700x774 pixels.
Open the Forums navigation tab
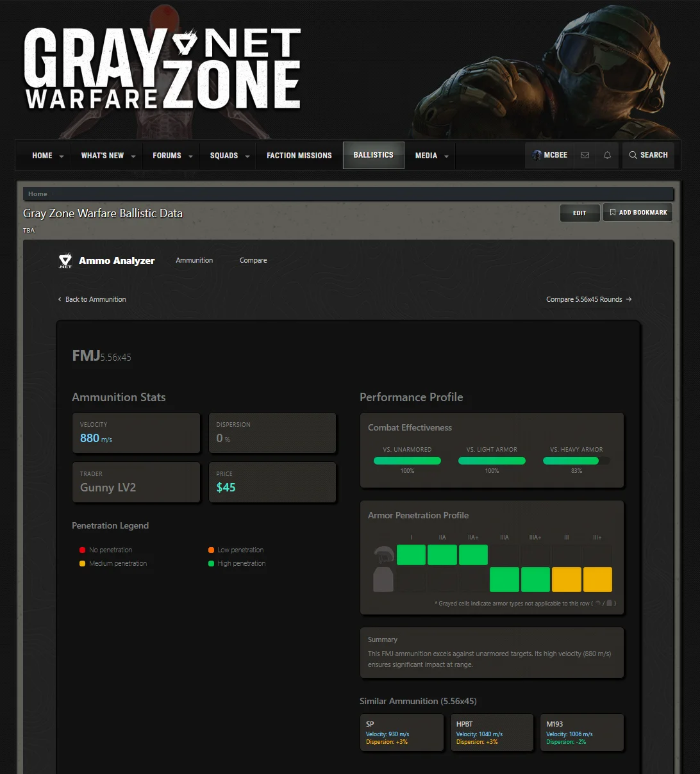click(167, 156)
